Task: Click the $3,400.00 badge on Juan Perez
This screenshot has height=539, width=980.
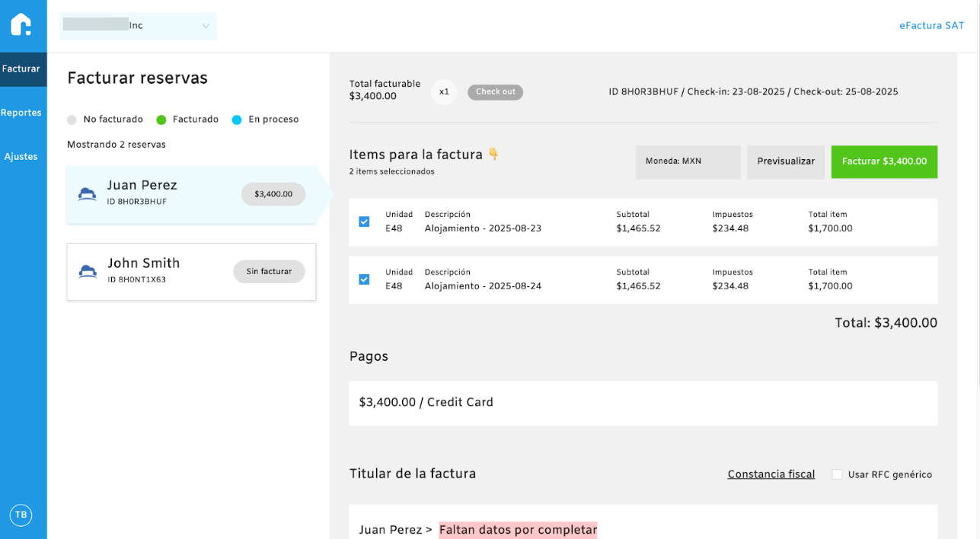Action: click(273, 194)
